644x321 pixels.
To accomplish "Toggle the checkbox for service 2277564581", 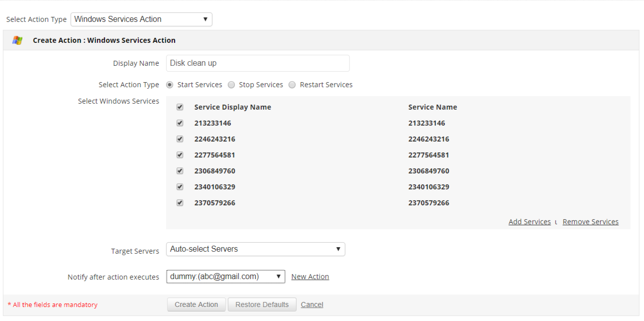I will tap(180, 155).
